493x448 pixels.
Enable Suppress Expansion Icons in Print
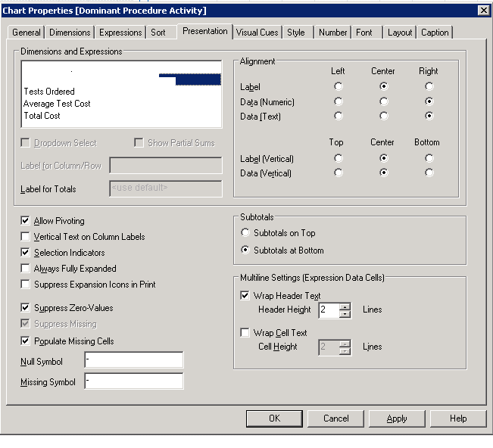pos(25,284)
